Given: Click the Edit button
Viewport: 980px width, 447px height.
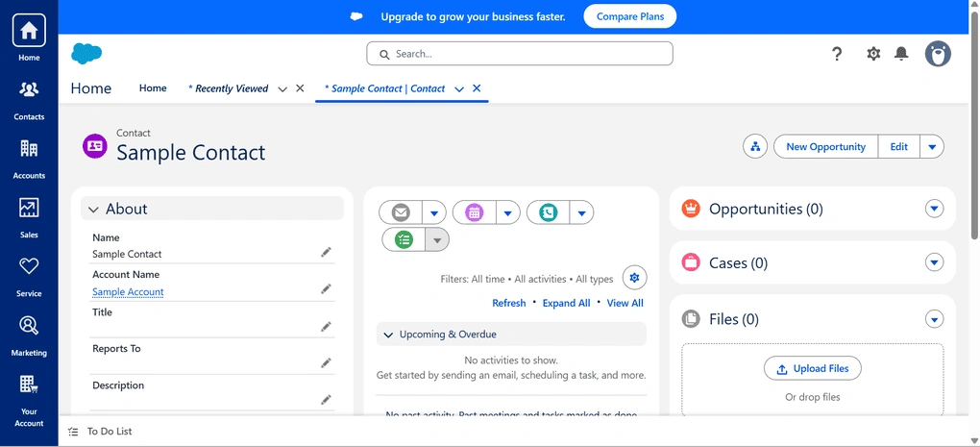Looking at the screenshot, I should click(x=898, y=147).
